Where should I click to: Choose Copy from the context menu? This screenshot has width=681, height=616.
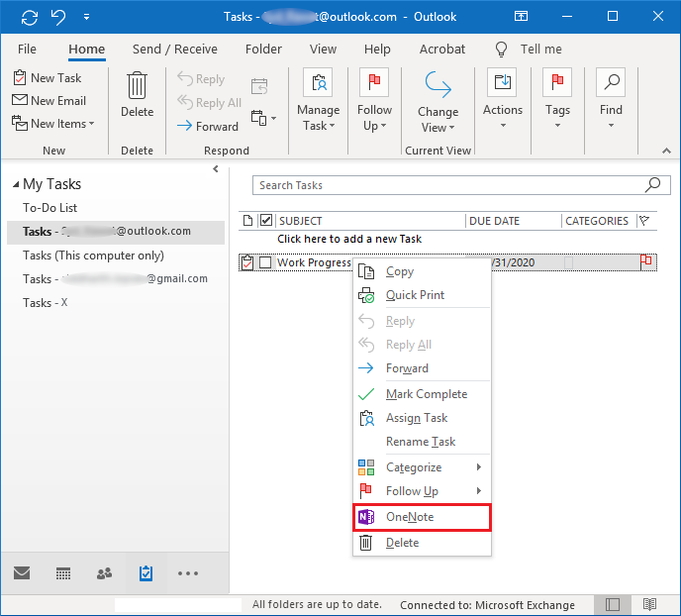(x=422, y=271)
